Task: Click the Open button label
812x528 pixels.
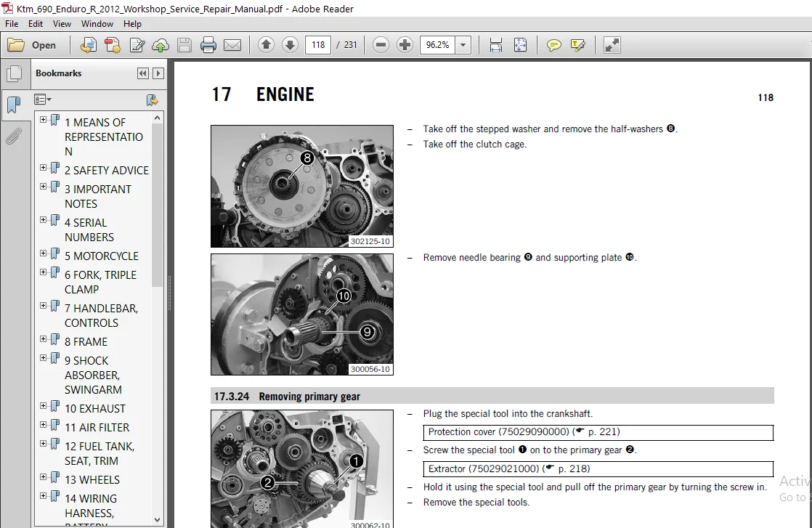Action: [44, 46]
